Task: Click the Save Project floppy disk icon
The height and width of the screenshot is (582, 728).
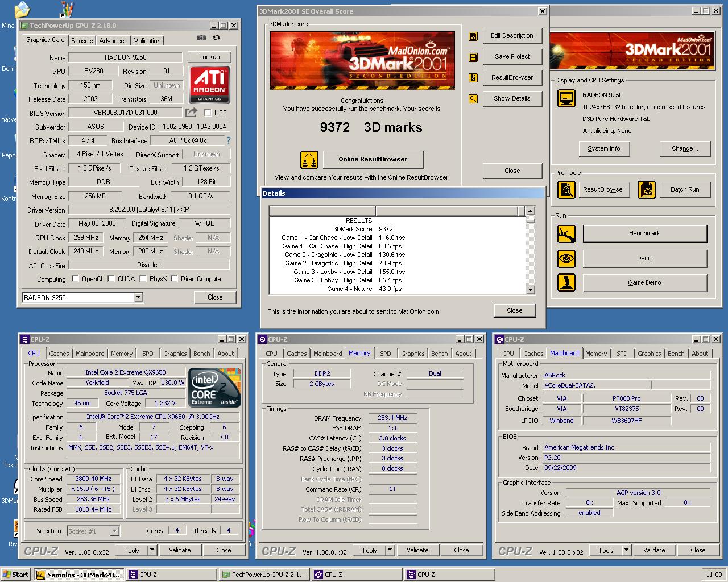Action: point(473,57)
